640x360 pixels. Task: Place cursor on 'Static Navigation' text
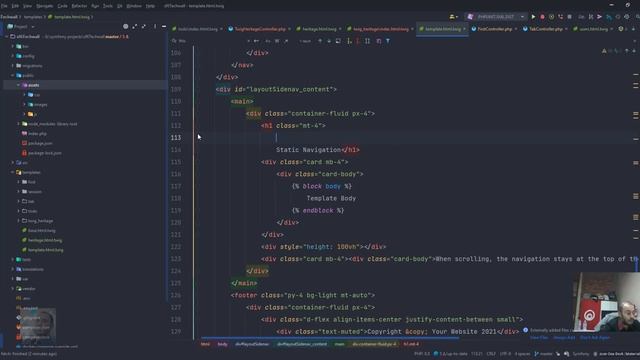308,150
